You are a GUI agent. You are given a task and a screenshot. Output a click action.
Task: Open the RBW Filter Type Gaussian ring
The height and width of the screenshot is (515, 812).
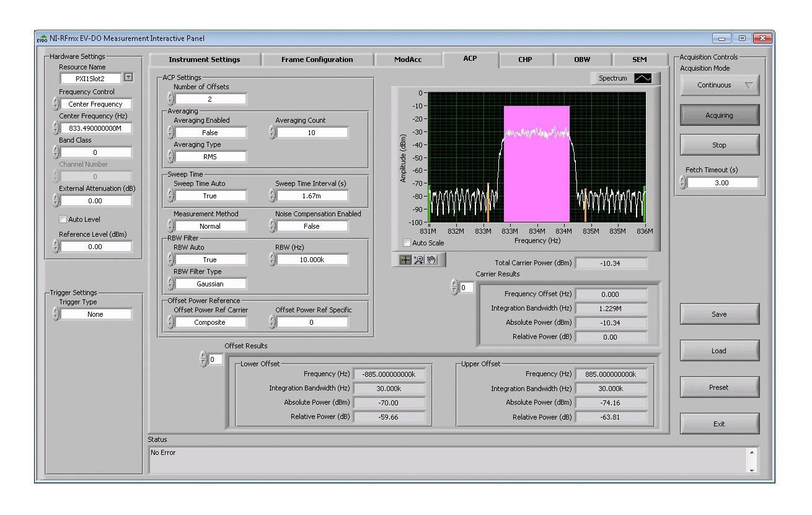click(x=210, y=284)
